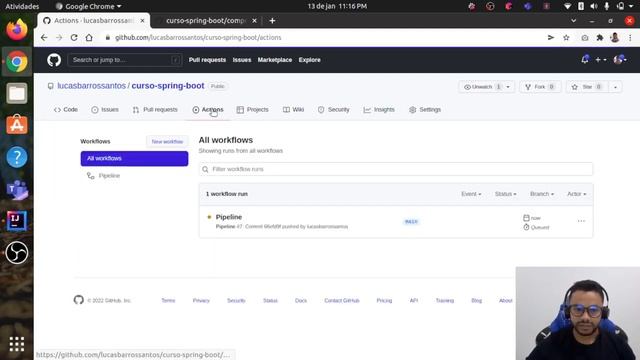
Task: Go to GitHub home via Octocat logo
Action: click(54, 60)
